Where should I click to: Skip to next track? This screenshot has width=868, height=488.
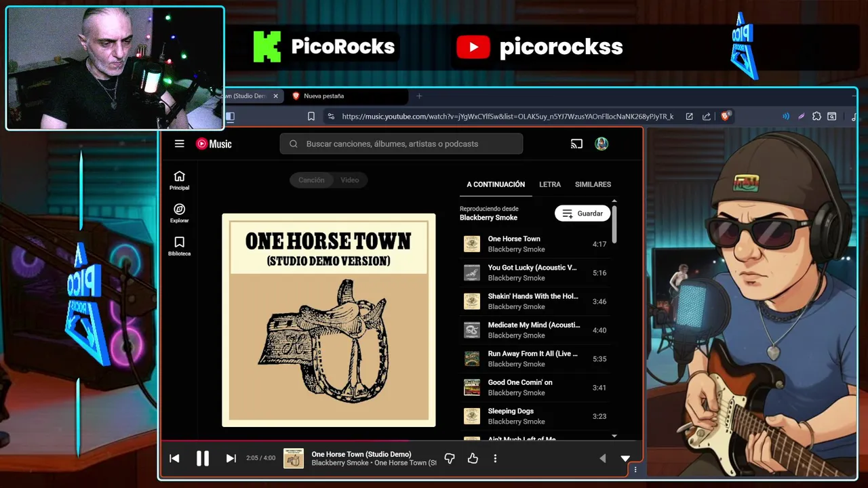pyautogui.click(x=231, y=458)
